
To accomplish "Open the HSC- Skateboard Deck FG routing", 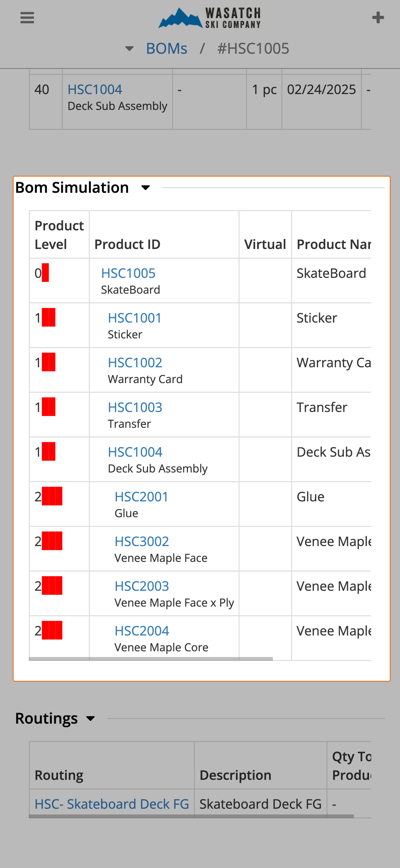I will point(112,804).
